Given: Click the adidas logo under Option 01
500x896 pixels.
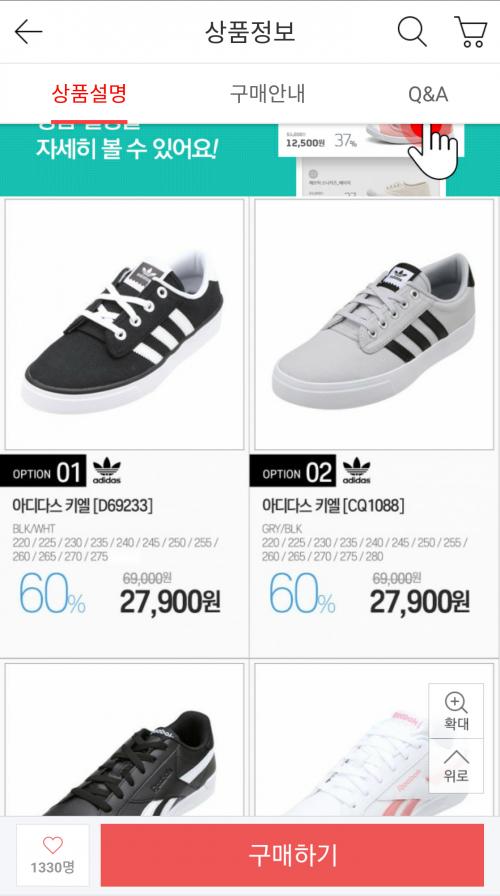Looking at the screenshot, I should click(x=107, y=470).
